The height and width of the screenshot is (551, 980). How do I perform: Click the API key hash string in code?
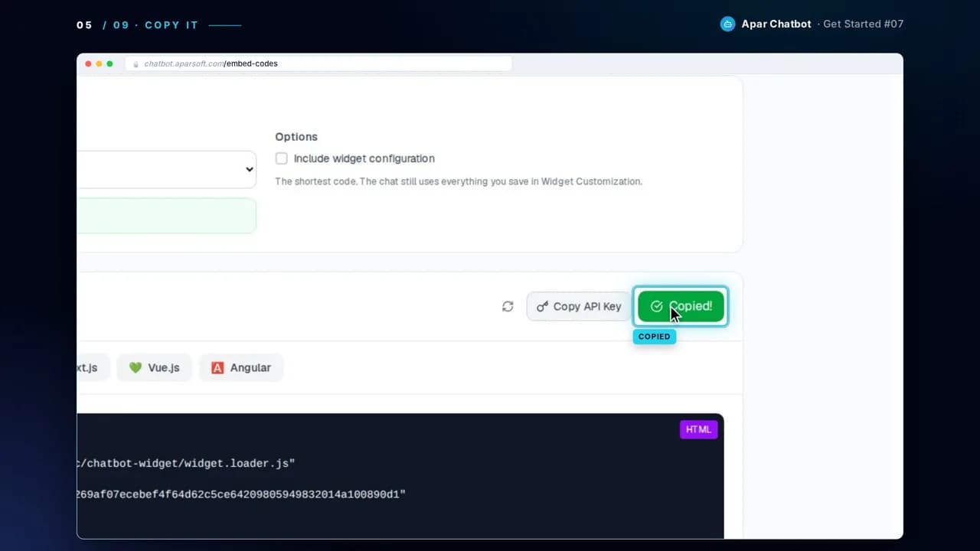(241, 494)
